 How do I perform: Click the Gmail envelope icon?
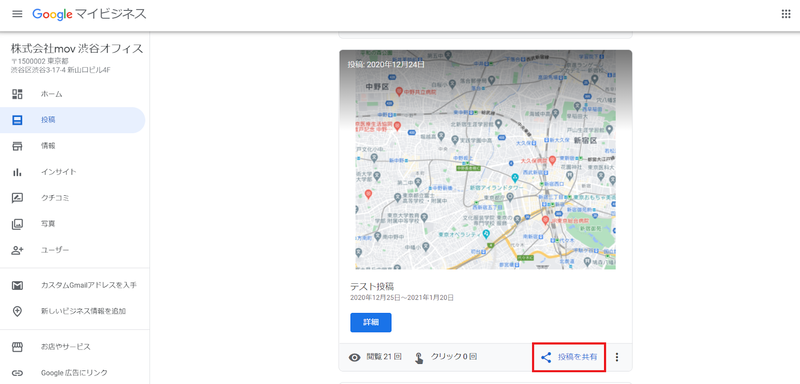(x=17, y=285)
